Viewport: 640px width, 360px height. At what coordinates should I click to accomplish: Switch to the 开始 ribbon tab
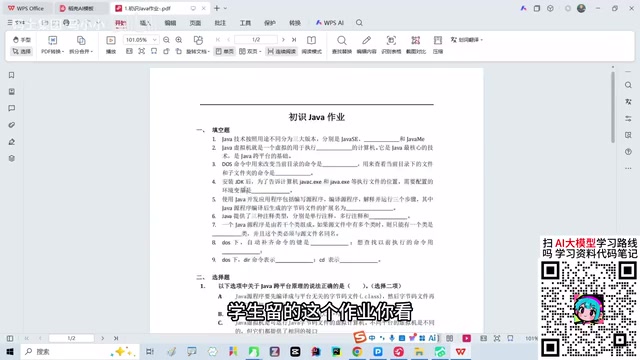[120, 23]
